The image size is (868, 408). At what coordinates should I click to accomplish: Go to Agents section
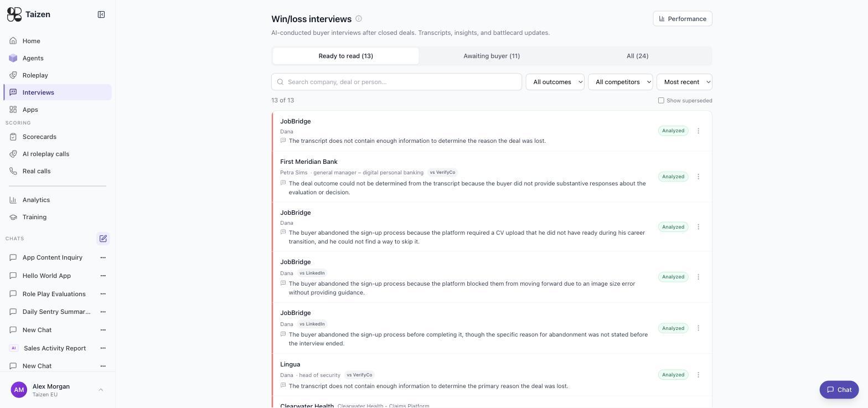(x=58, y=58)
